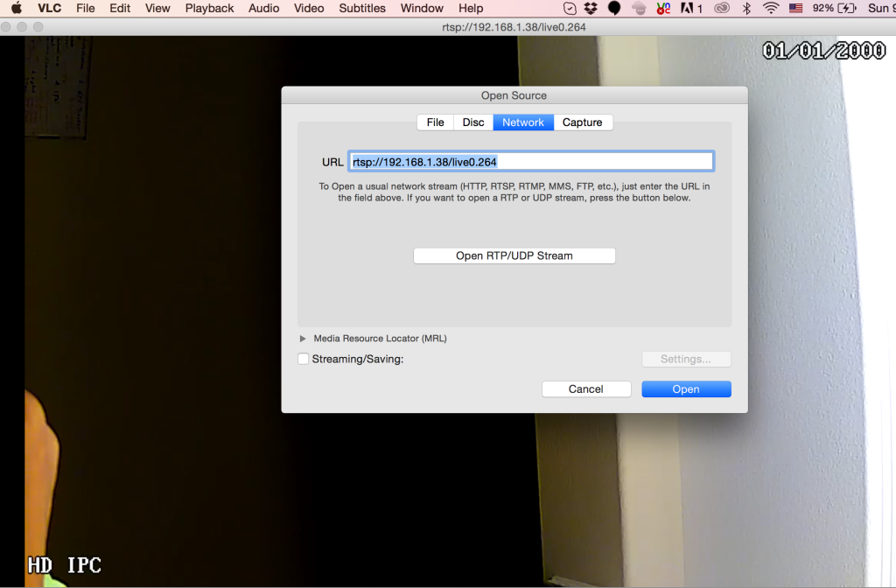
Task: Open the View menu
Action: (157, 8)
